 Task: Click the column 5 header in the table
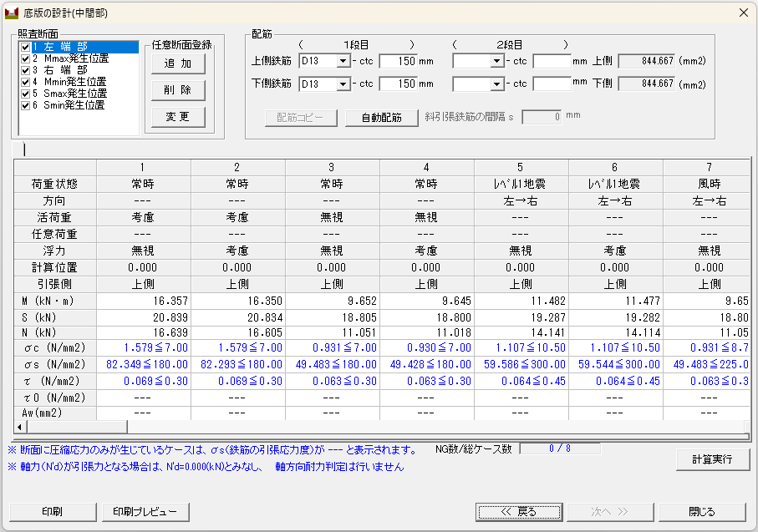pyautogui.click(x=520, y=167)
